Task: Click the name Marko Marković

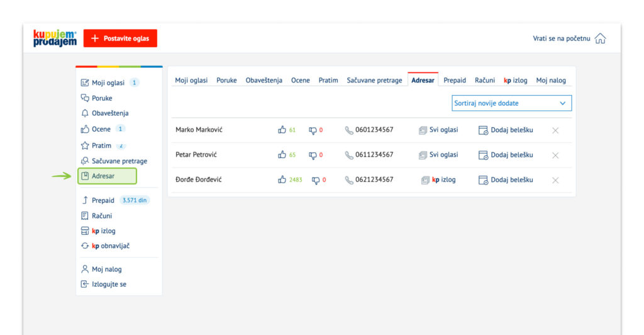Action: 199,130
